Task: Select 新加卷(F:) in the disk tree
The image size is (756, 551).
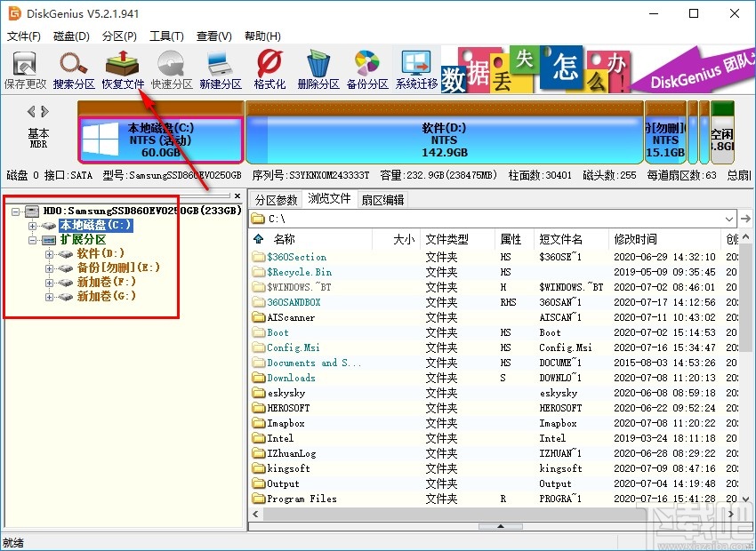Action: 106,282
